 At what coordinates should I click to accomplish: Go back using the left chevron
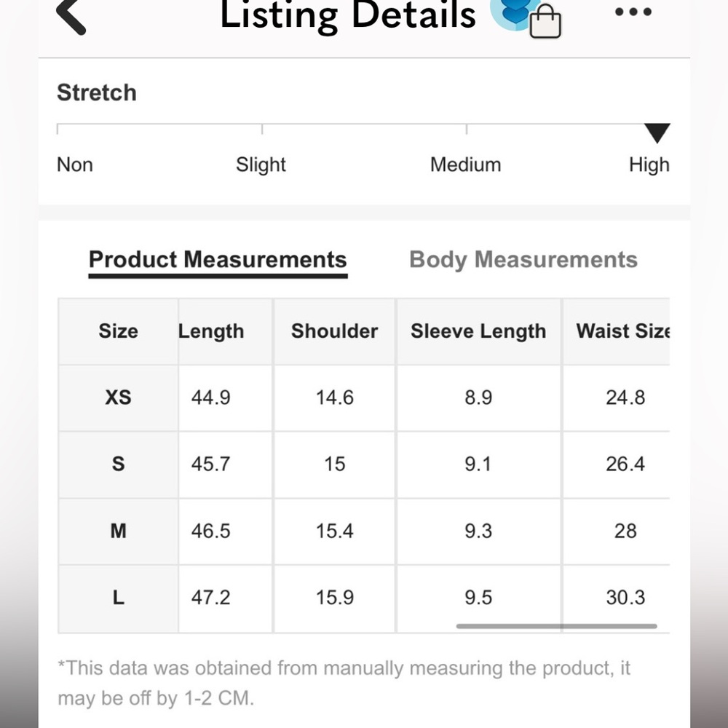click(x=71, y=16)
